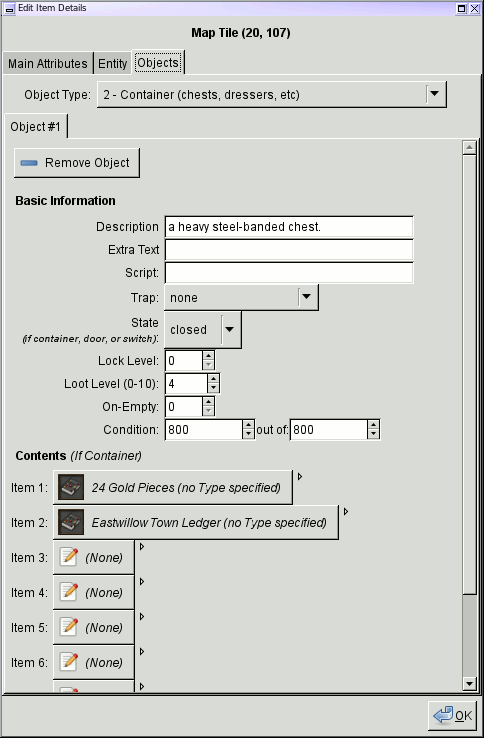The height and width of the screenshot is (738, 484).
Task: Click the maximum Condition field after 'out of'
Action: (x=329, y=430)
